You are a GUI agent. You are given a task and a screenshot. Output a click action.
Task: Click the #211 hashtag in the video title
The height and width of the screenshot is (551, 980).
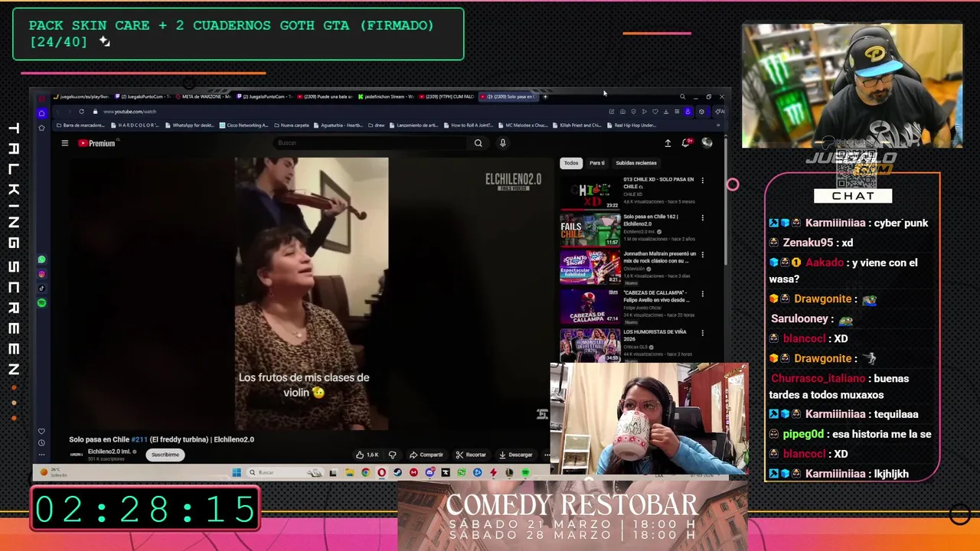(139, 439)
